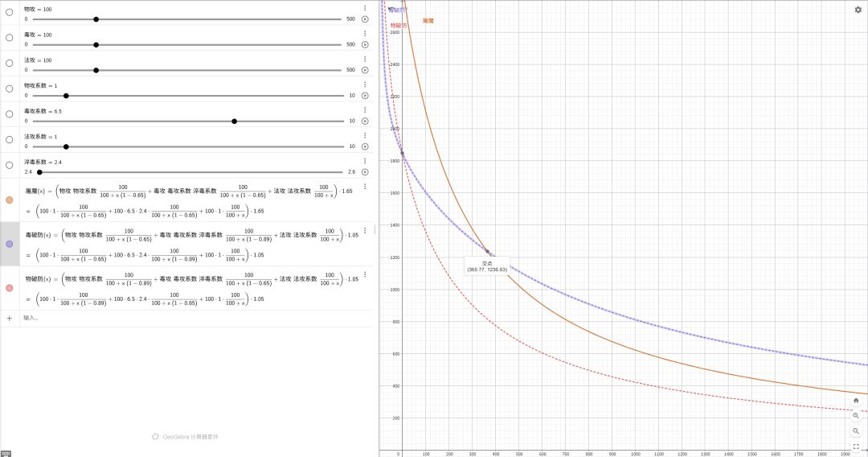Toggle visibility circle of the 物攻 slider
868x457 pixels.
point(10,12)
